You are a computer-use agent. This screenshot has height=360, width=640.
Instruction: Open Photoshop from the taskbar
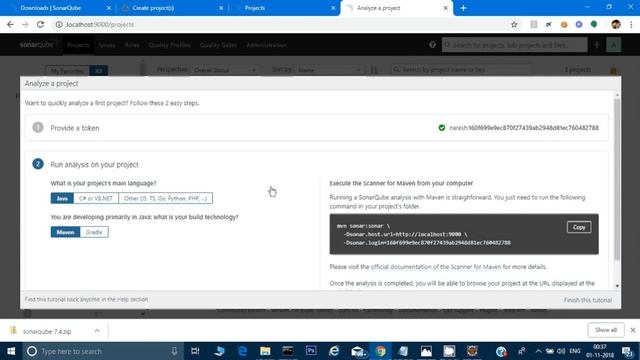tap(311, 351)
